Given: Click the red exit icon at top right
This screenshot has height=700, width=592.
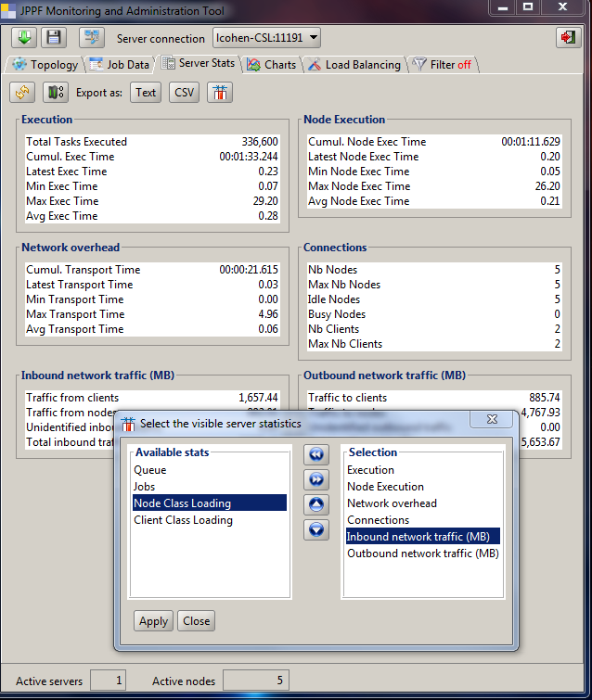Looking at the screenshot, I should click(567, 37).
